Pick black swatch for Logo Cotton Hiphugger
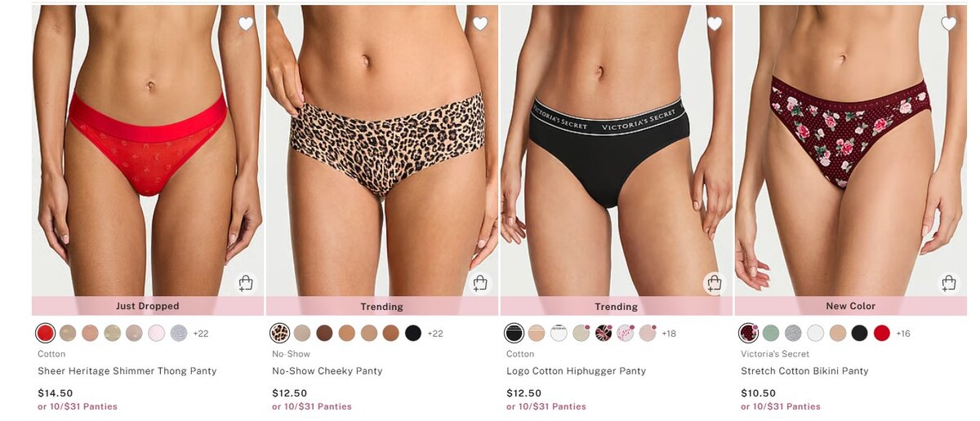Image resolution: width=980 pixels, height=421 pixels. pyautogui.click(x=514, y=333)
